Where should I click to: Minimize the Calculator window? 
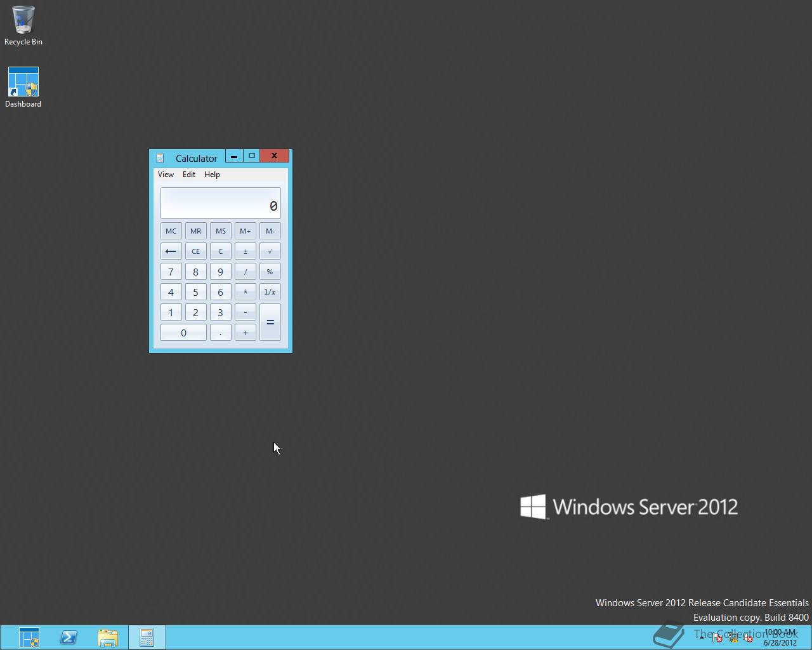[234, 156]
